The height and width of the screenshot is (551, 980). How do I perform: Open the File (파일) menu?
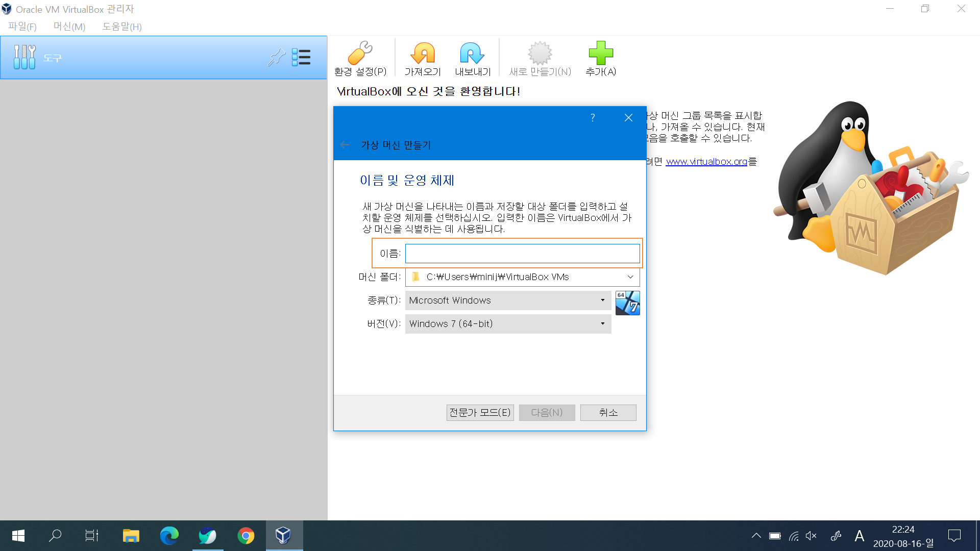pos(22,27)
